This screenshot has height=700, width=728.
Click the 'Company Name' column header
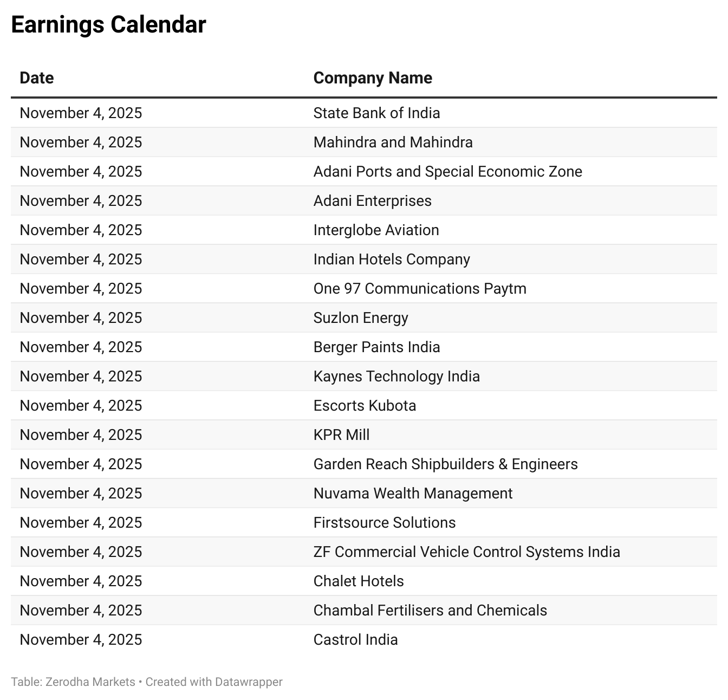(x=373, y=77)
